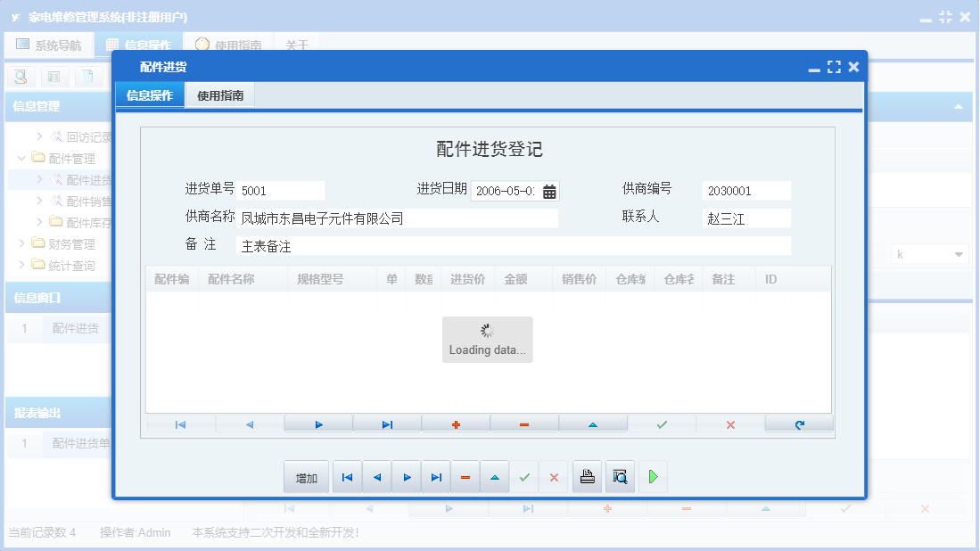This screenshot has height=551, width=980.
Task: Confirm changes with main toolbar green check
Action: pos(524,477)
